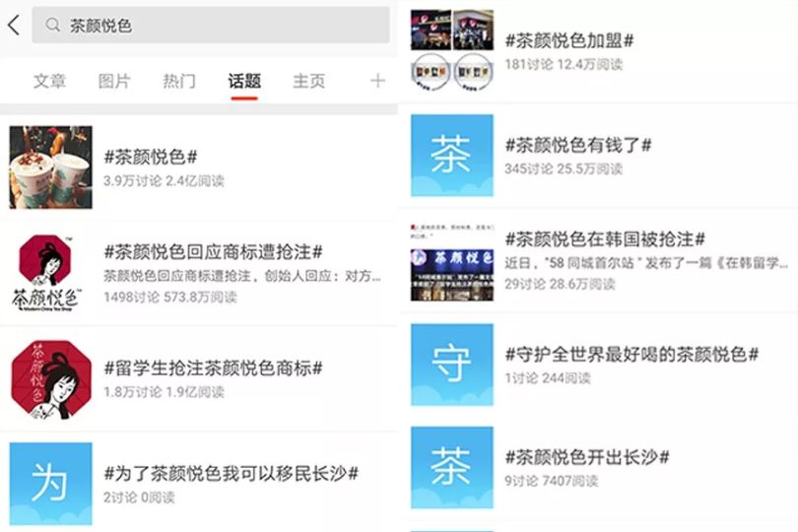Screen dimensions: 798x532
Task: Switch to the 主页 tab
Action: point(309,81)
